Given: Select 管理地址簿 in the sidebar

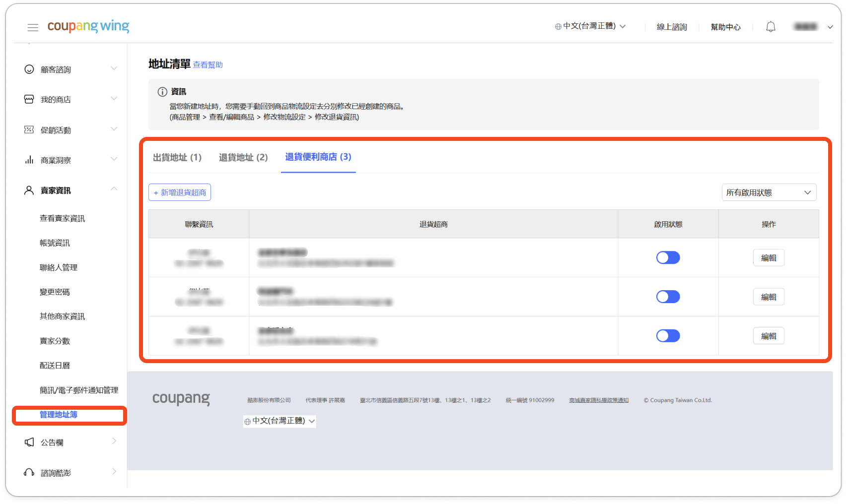Looking at the screenshot, I should (x=59, y=415).
